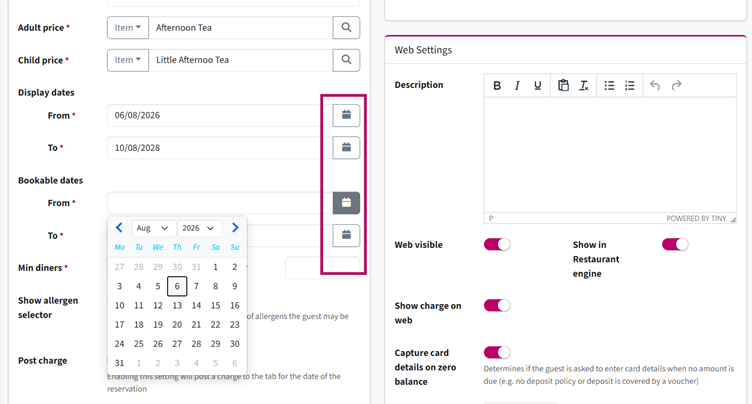Click the Bold formatting icon

[497, 85]
